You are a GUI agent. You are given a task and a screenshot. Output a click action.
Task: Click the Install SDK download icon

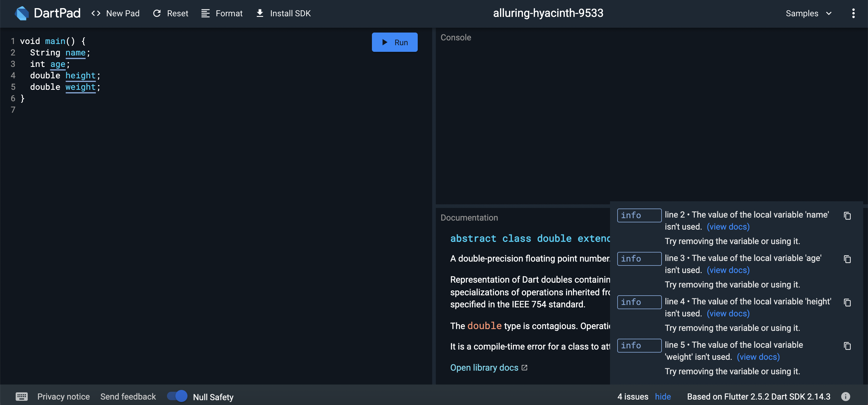(260, 13)
